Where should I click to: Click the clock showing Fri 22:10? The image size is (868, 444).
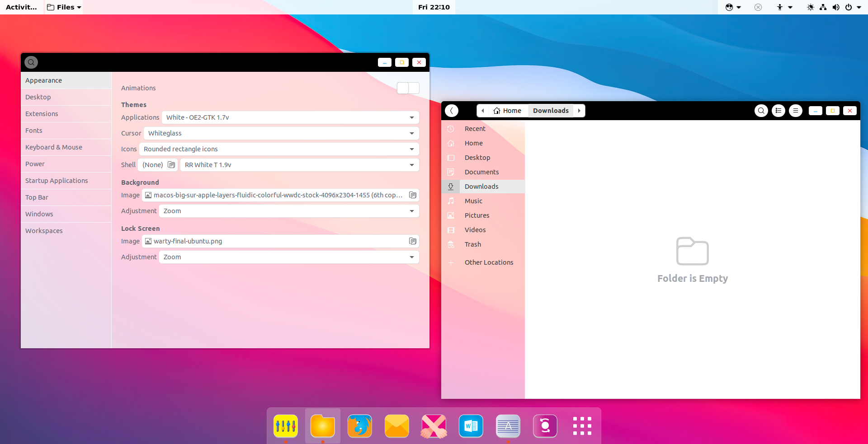click(x=434, y=7)
